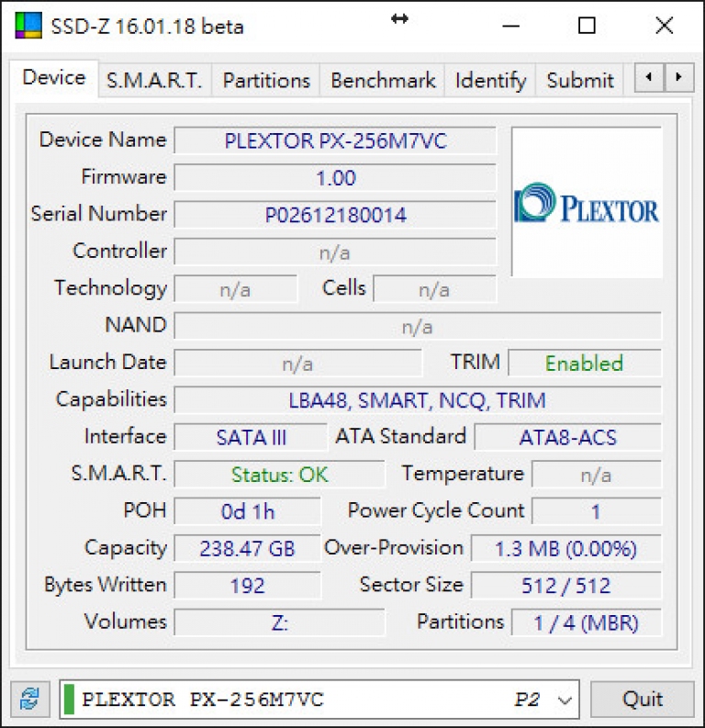Click the NAND n/a field

pos(418,327)
